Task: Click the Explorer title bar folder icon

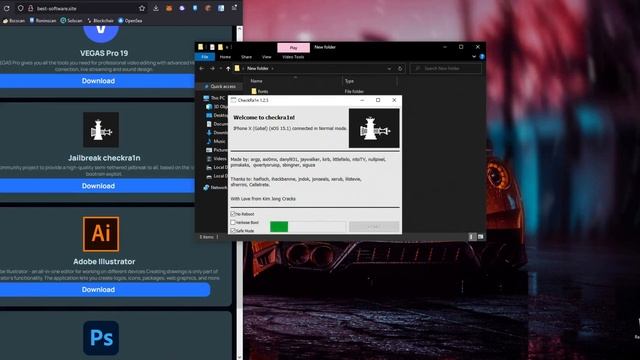Action: [200, 47]
